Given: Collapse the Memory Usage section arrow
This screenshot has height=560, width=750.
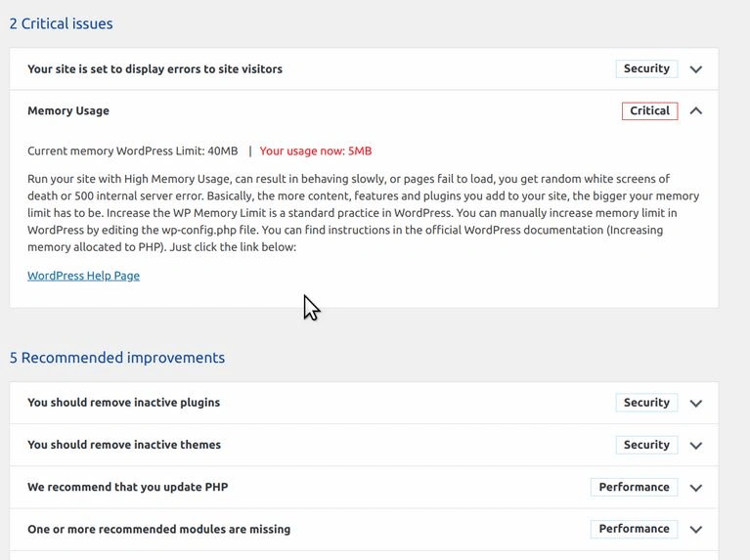Looking at the screenshot, I should coord(695,111).
